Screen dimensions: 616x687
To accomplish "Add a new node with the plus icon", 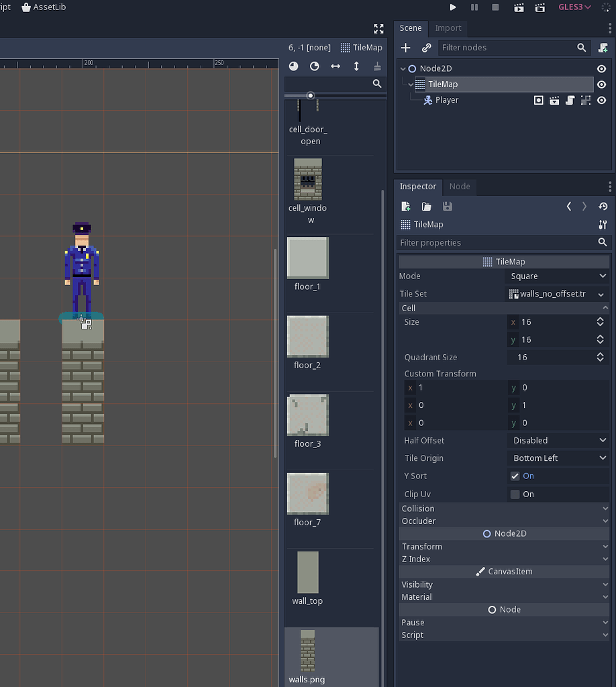I will click(x=405, y=48).
